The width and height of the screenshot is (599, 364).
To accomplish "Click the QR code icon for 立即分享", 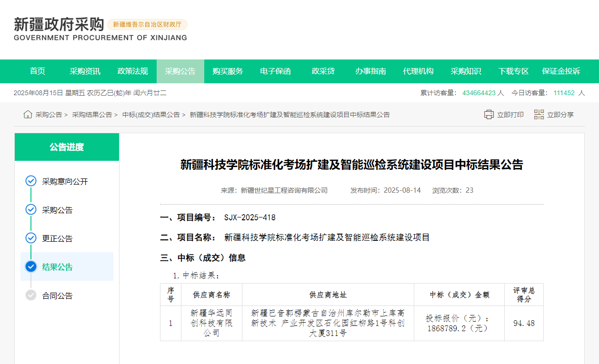I will [539, 115].
